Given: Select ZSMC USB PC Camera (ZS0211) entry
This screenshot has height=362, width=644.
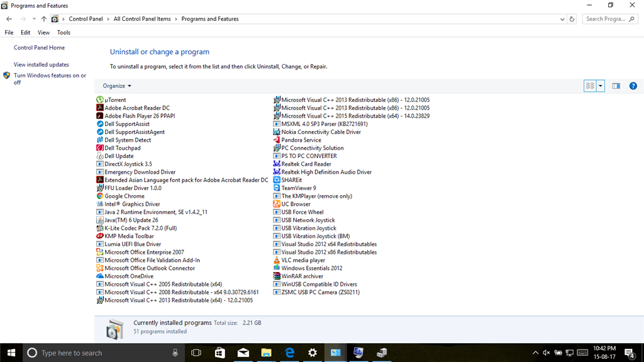Looking at the screenshot, I should point(317,292).
